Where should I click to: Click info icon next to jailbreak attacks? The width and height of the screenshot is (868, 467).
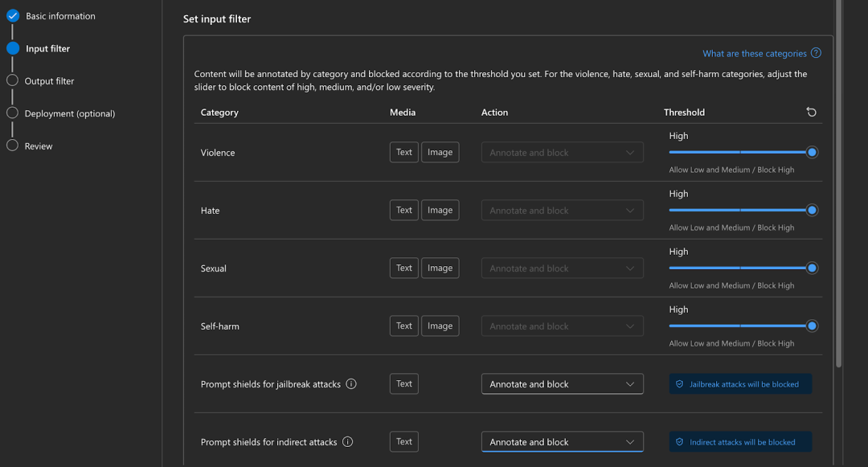[351, 384]
